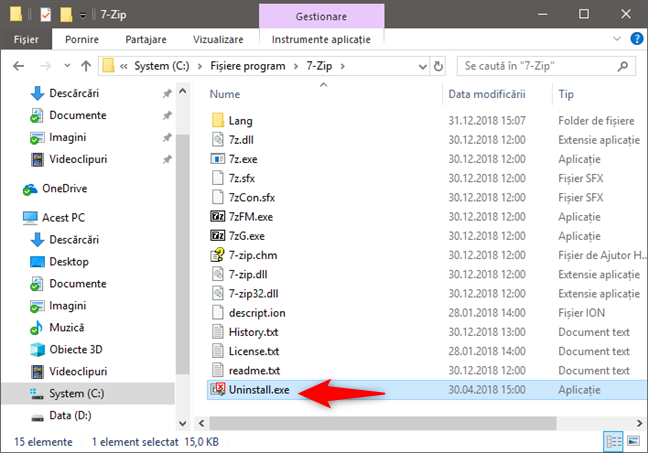This screenshot has height=453, width=648.
Task: Select the 7zFM.exe application
Action: pyautogui.click(x=251, y=217)
